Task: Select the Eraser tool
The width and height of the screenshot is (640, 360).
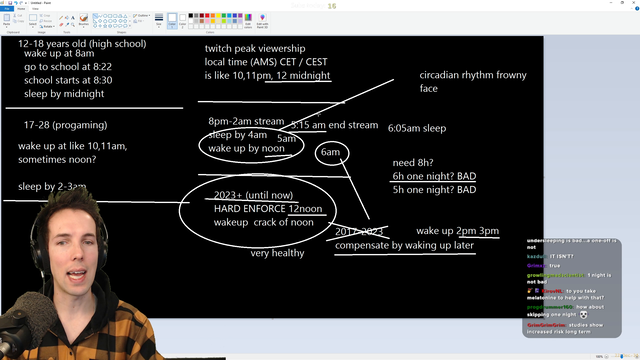Action: (61, 25)
